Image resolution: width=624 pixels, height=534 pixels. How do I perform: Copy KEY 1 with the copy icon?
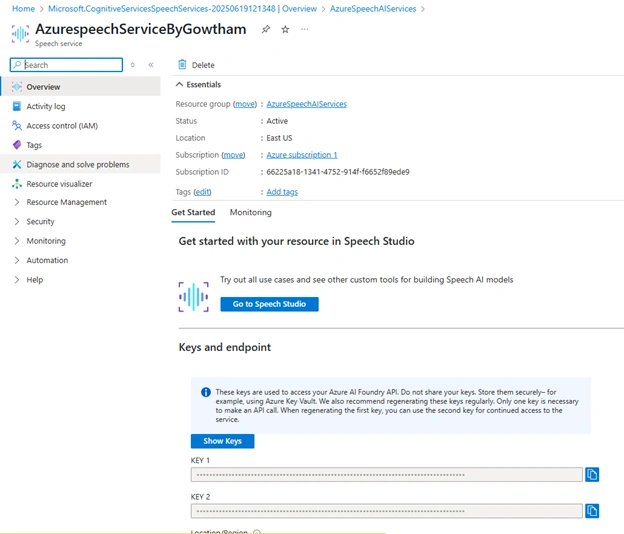point(592,474)
